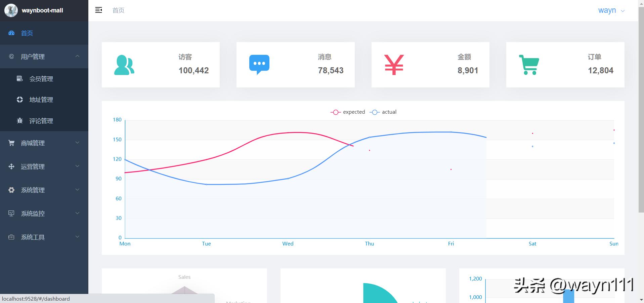Click the shopping cart icon beside 商城管理
Viewport: 644px width, 303px height.
[x=11, y=143]
